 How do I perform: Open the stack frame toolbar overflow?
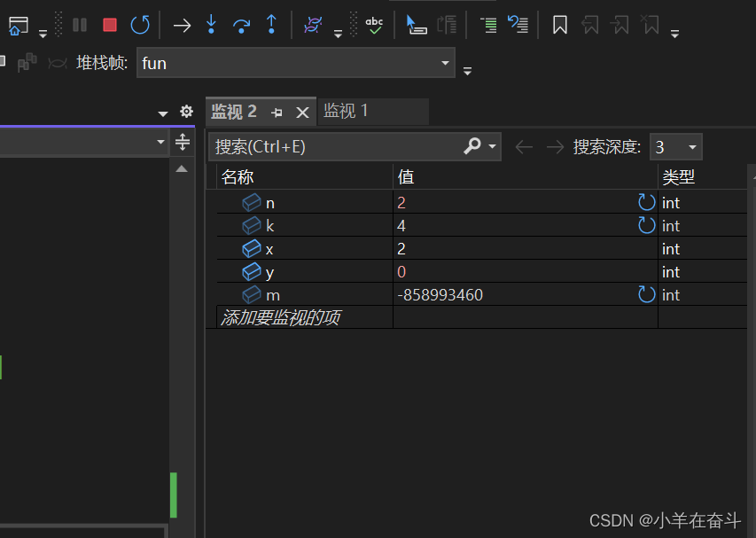467,71
